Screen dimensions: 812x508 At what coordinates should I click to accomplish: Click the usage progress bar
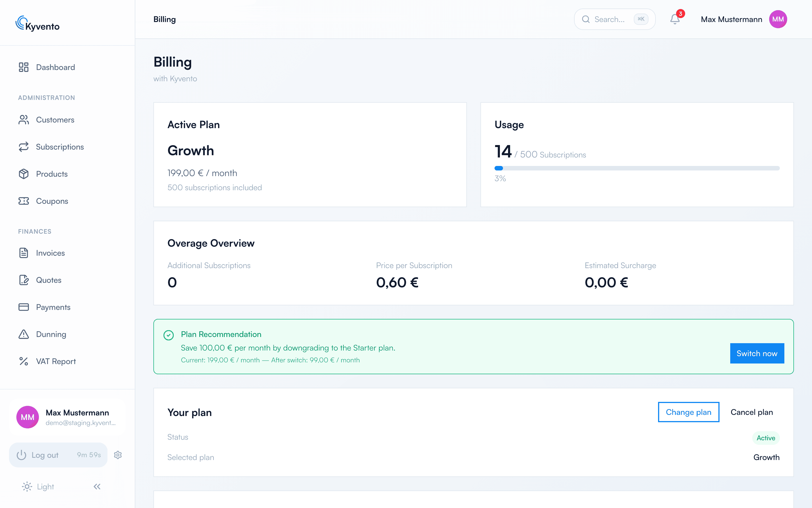click(637, 168)
